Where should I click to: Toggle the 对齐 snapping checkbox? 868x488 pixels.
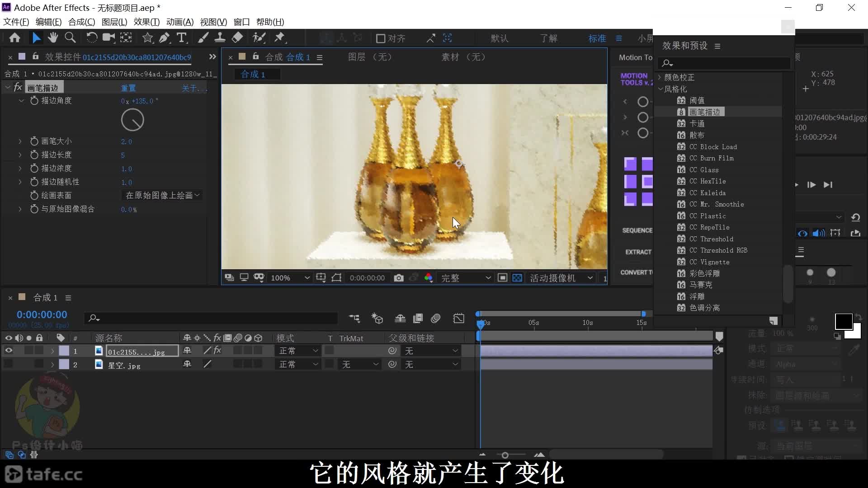point(381,38)
